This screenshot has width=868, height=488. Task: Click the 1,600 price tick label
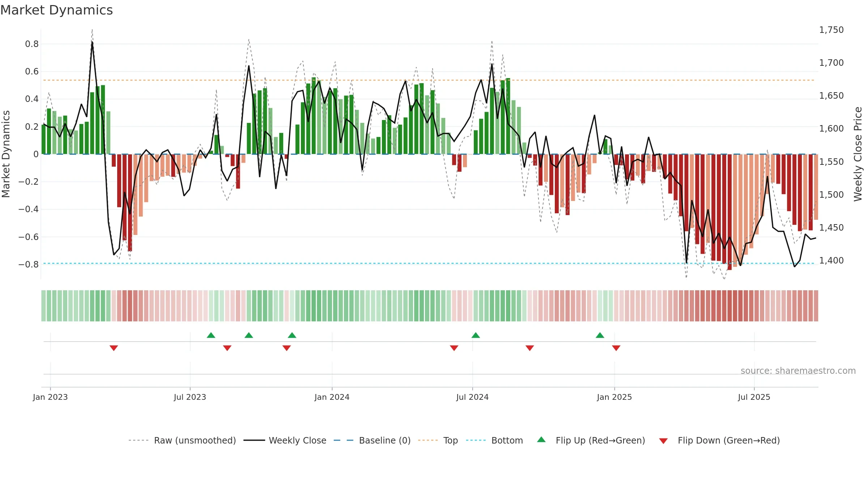tap(831, 129)
